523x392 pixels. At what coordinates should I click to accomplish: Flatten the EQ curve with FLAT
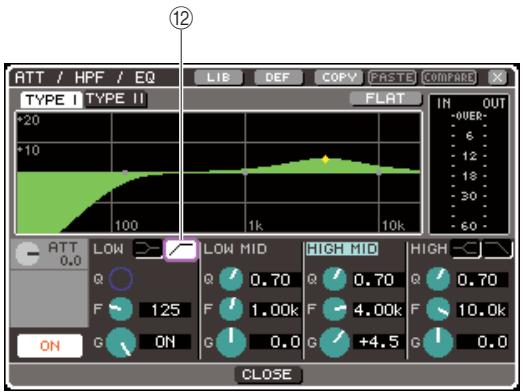pos(386,99)
